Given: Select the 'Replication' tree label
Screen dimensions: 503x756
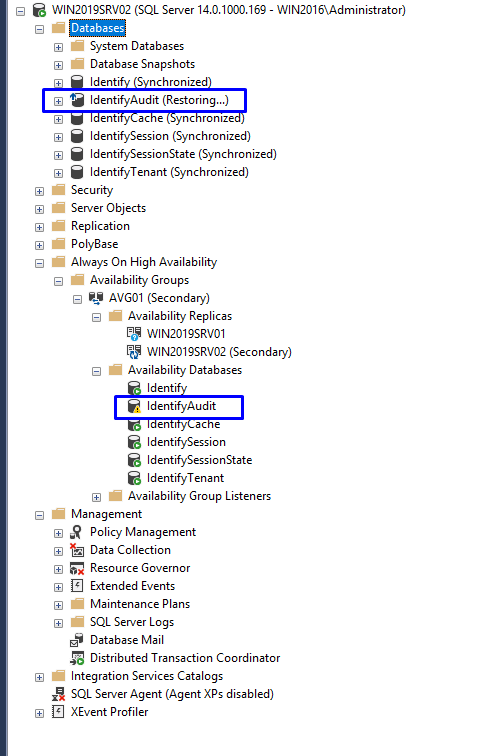Looking at the screenshot, I should tap(100, 226).
